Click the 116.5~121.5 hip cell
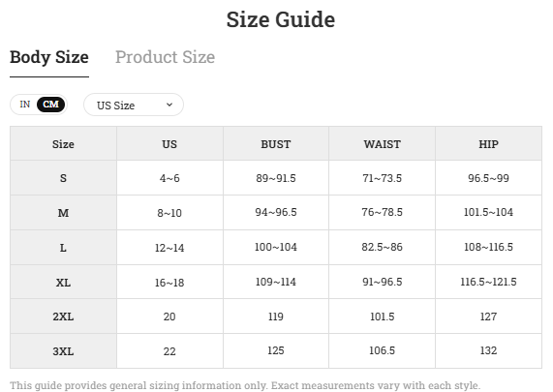The width and height of the screenshot is (553, 392). coord(488,282)
